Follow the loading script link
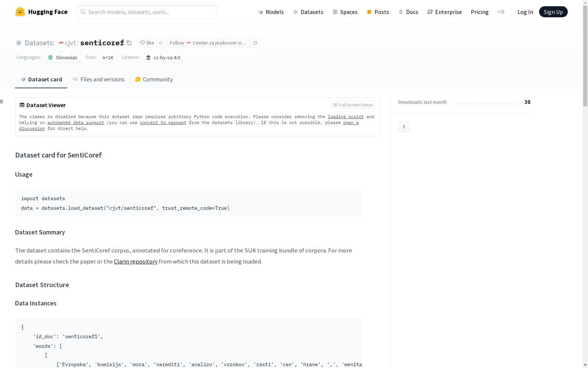588x368 pixels. (x=346, y=117)
